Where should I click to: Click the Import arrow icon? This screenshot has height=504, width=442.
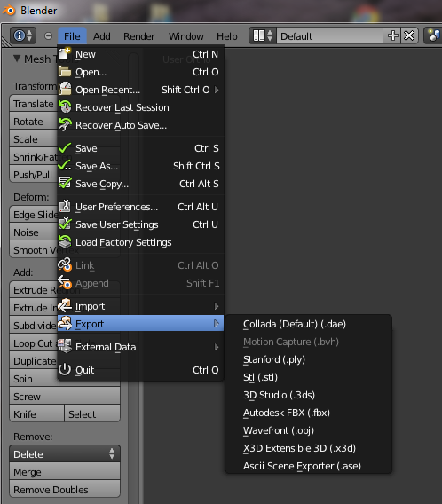pos(65,305)
